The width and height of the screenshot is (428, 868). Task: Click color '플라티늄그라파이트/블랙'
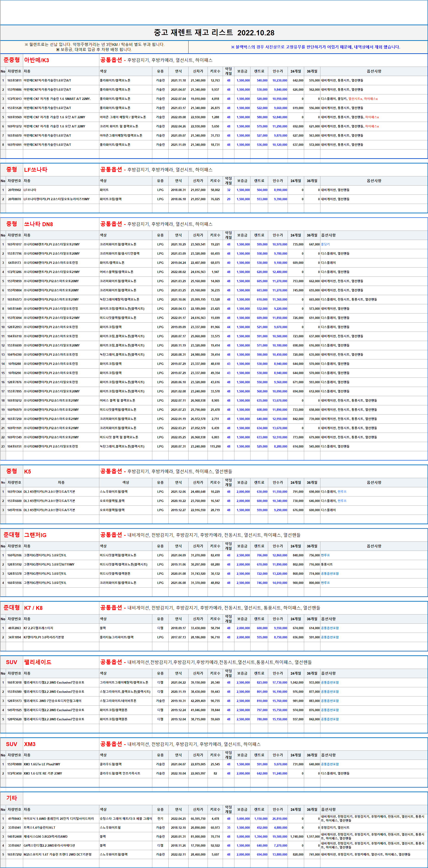[117, 637]
